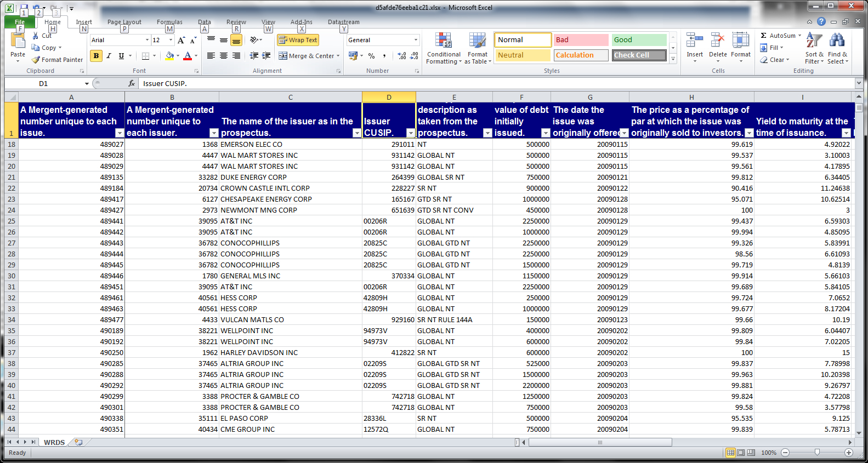
Task: Switch to the Insert ribbon tab
Action: click(84, 22)
